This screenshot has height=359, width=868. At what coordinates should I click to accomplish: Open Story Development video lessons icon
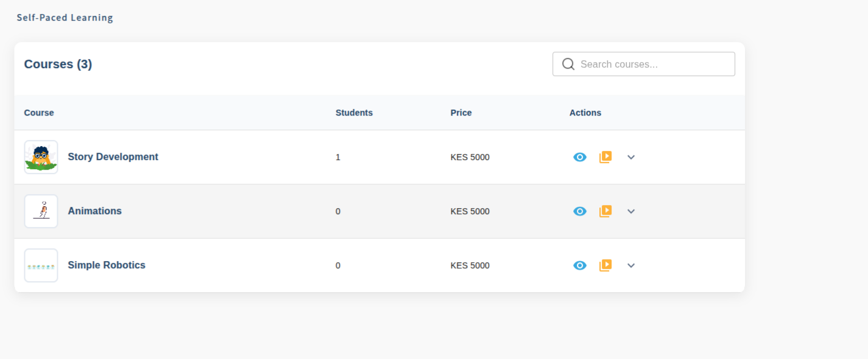click(605, 157)
